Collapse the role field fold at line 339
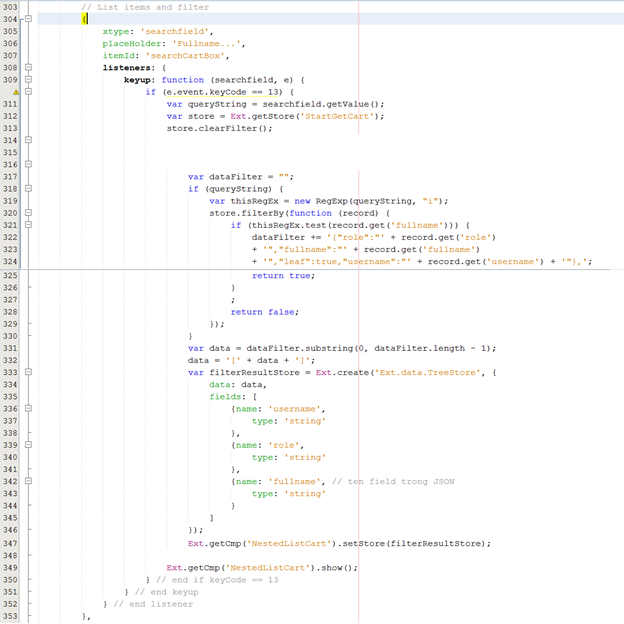Viewport: 624px width, 624px height. [x=28, y=445]
